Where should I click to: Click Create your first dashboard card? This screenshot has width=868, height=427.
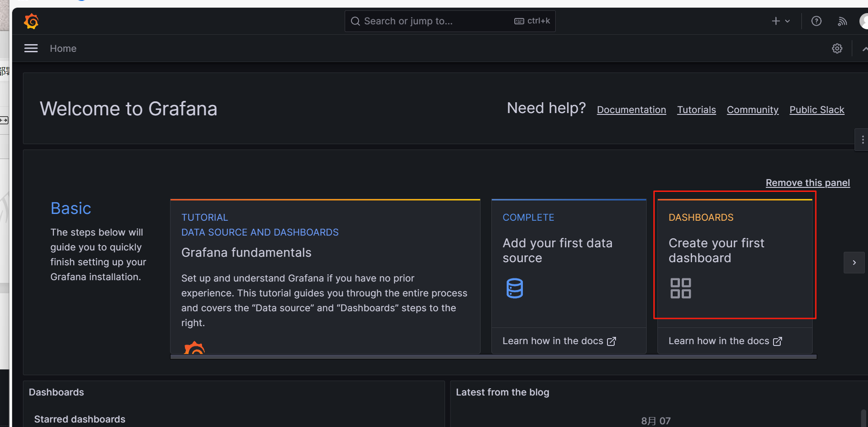click(x=735, y=263)
